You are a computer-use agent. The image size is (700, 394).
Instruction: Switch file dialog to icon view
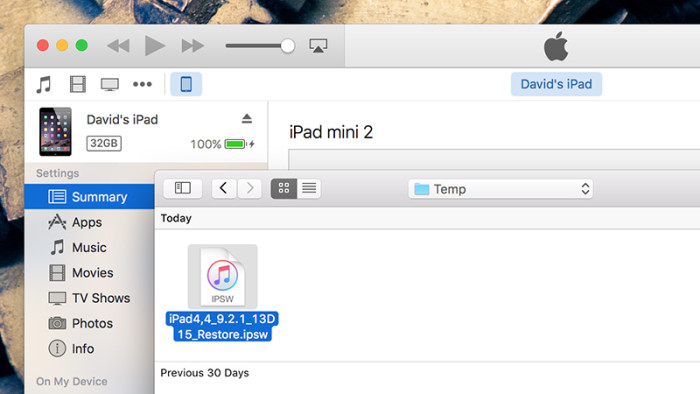(284, 188)
